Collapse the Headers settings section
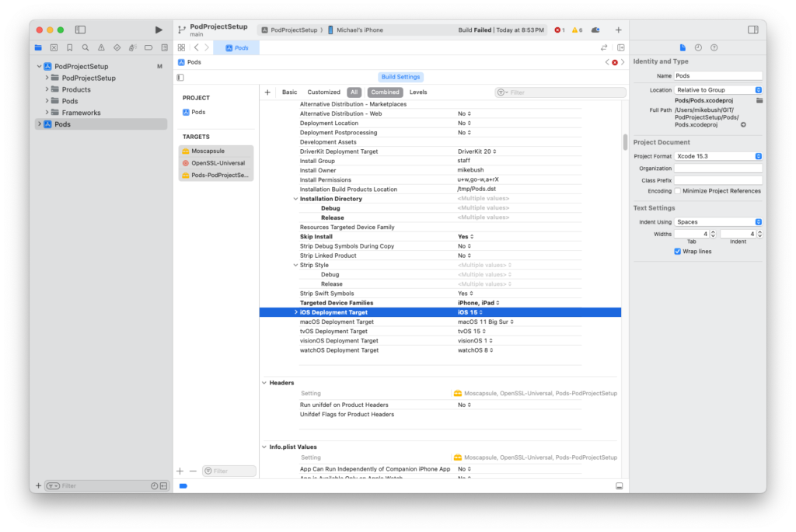The height and width of the screenshot is (532, 796). click(264, 383)
